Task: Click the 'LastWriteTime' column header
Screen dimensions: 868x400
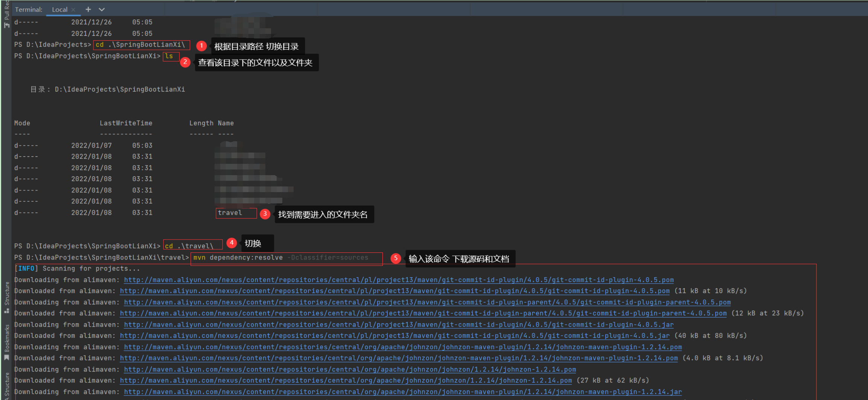Action: [x=126, y=123]
